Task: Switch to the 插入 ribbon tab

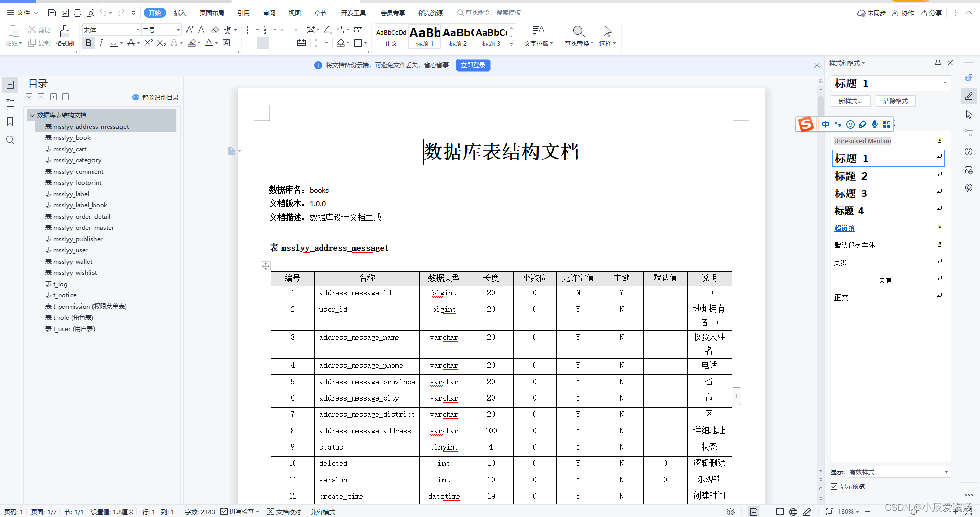Action: [180, 13]
